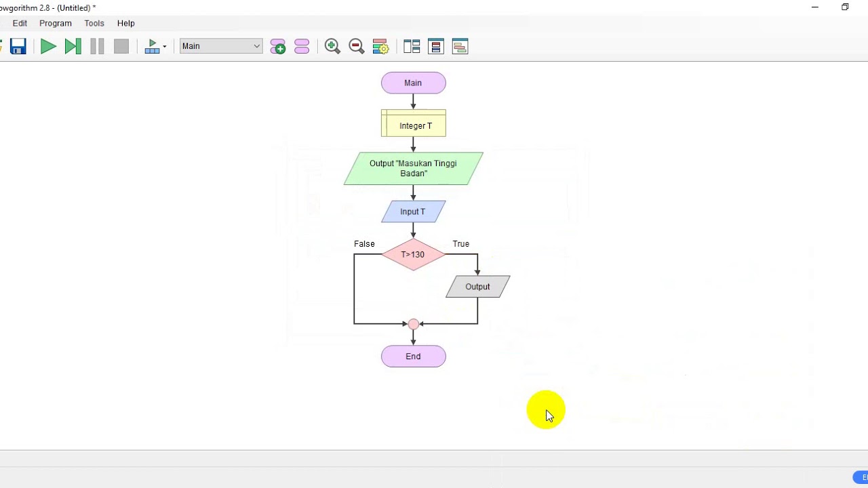This screenshot has height=488, width=868.
Task: Open the Program menu
Action: (56, 23)
